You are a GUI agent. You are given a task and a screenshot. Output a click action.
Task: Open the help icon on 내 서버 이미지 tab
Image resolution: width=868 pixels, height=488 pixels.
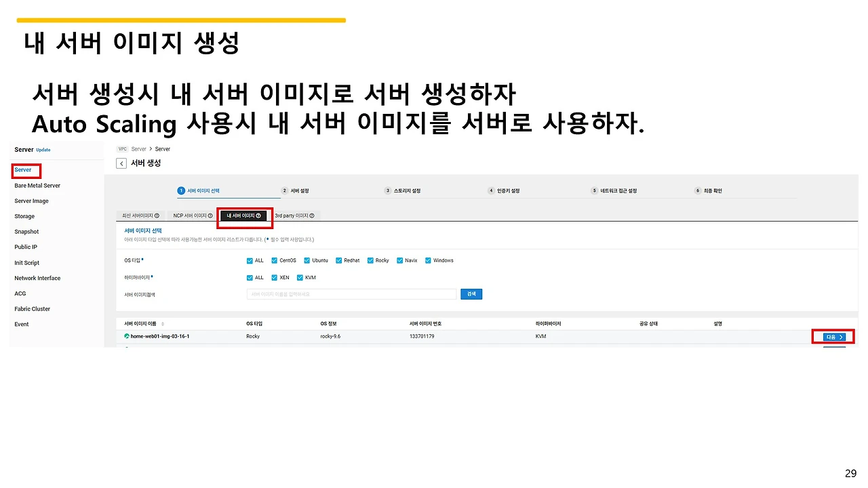click(259, 215)
